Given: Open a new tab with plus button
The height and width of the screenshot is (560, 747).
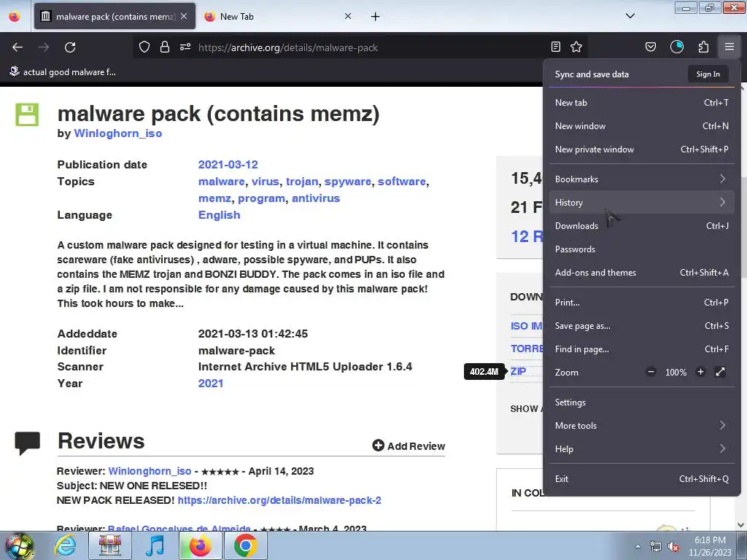Looking at the screenshot, I should pyautogui.click(x=376, y=17).
